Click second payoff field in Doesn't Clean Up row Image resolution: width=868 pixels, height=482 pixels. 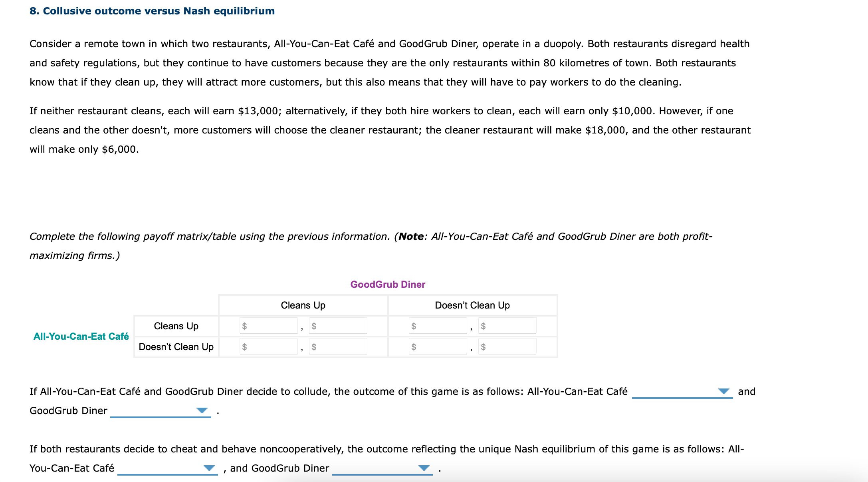pyautogui.click(x=337, y=347)
